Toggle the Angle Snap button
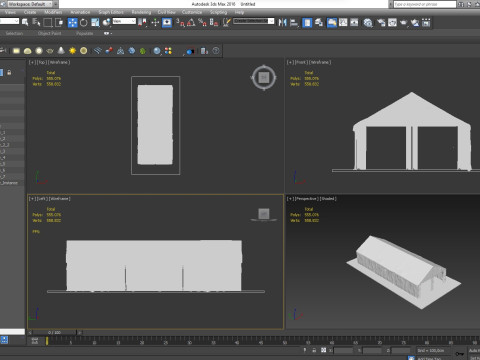 click(191, 22)
